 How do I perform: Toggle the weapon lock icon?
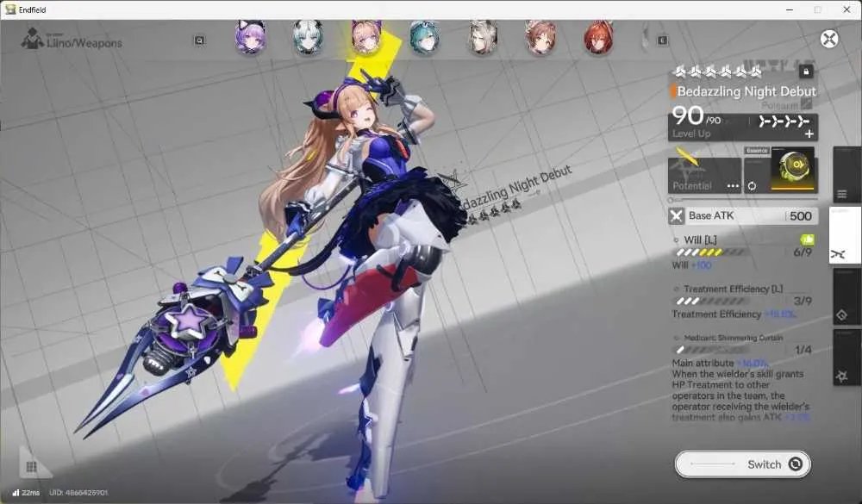(x=806, y=72)
